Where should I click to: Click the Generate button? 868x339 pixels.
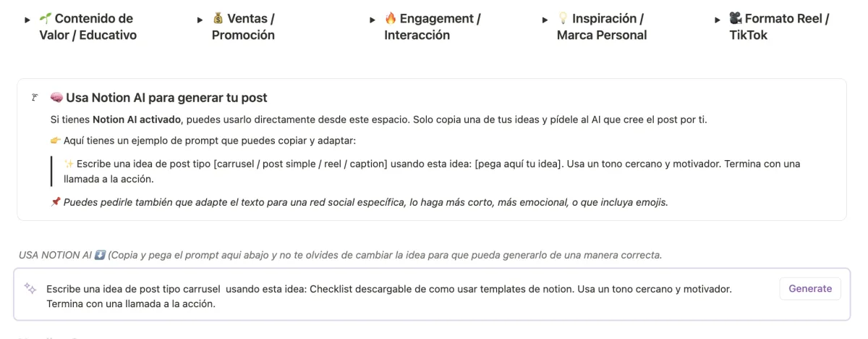point(810,288)
